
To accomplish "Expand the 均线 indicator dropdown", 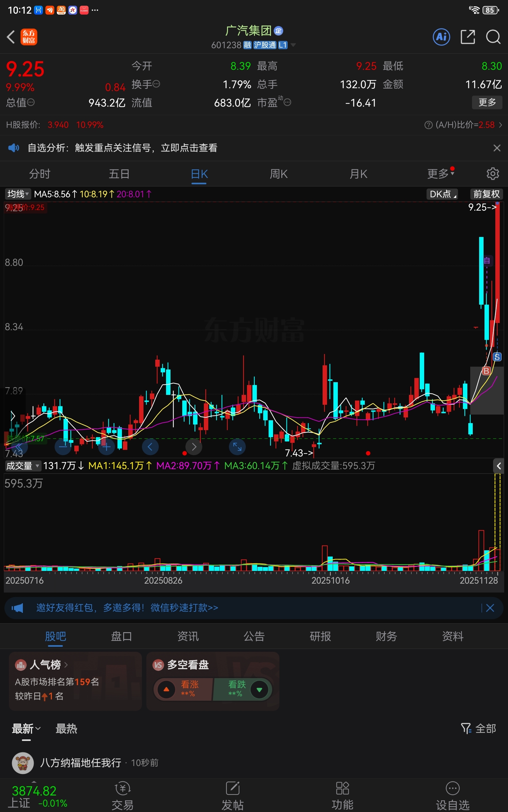I will click(18, 194).
